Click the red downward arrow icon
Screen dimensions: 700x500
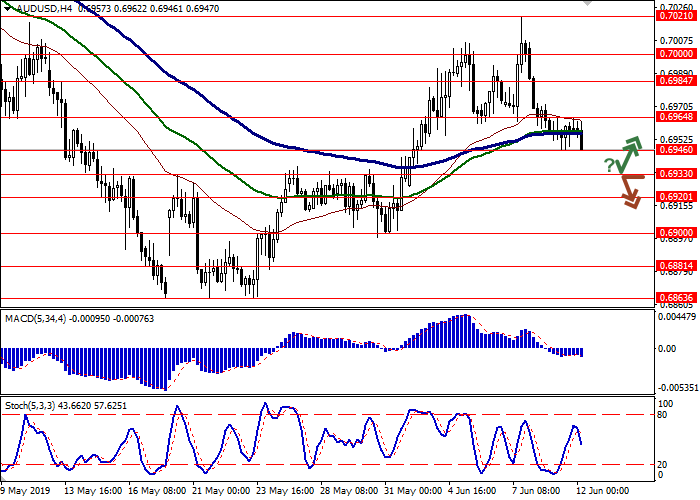point(629,190)
